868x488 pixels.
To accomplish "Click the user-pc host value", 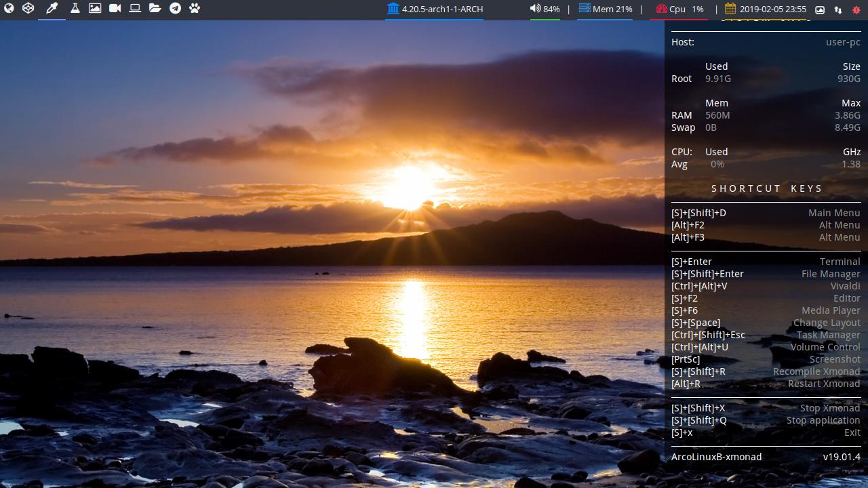I will pos(843,42).
